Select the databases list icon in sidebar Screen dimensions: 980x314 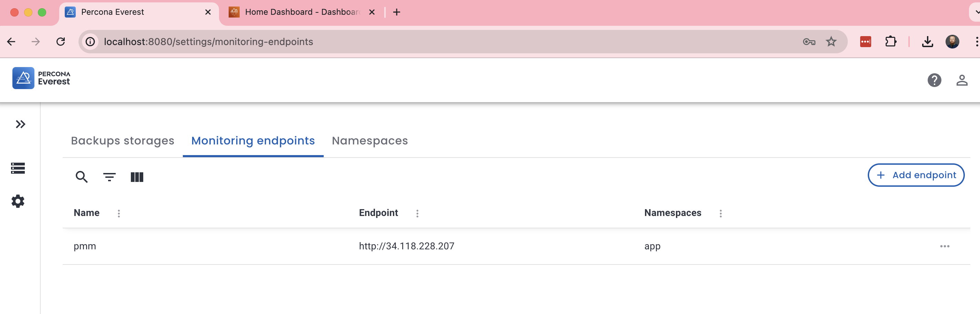[x=18, y=169]
